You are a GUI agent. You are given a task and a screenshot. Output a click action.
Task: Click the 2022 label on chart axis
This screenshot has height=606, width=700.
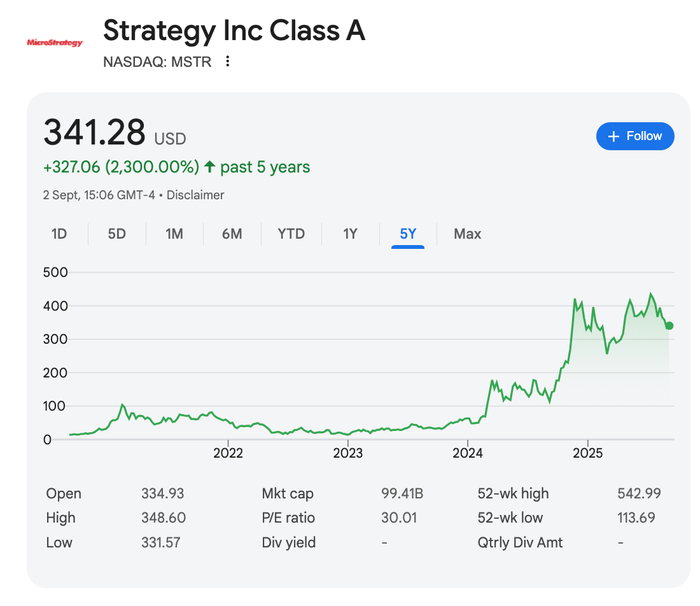228,453
